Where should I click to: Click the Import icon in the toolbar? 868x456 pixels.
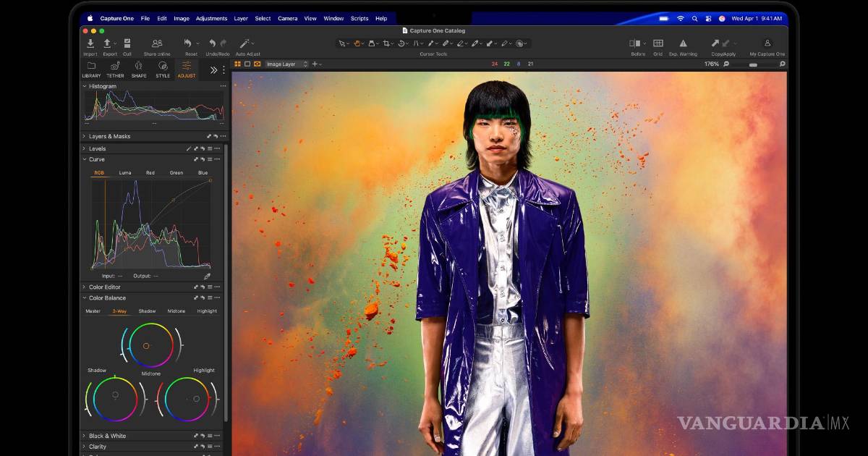pos(90,44)
